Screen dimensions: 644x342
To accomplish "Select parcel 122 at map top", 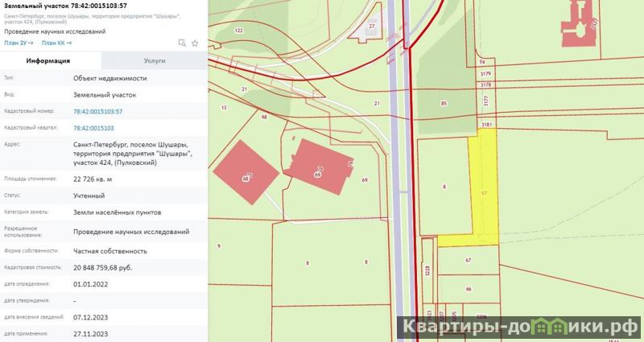I will [x=238, y=30].
